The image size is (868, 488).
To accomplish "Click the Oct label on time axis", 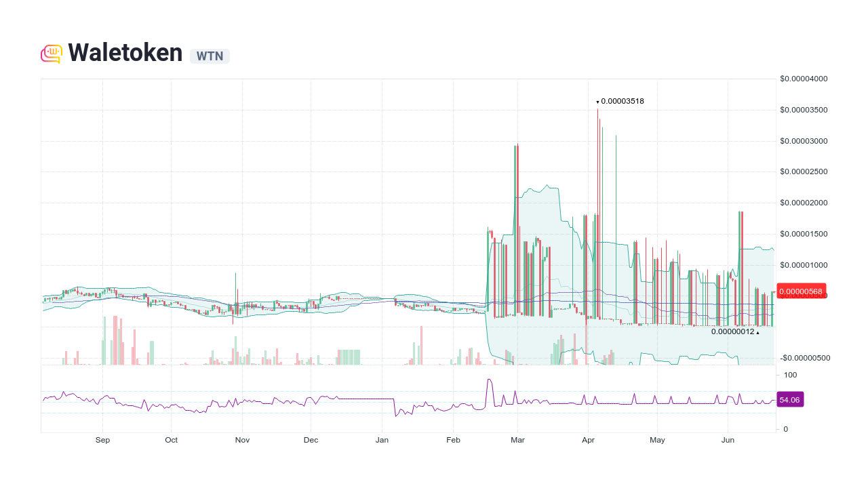I will point(171,440).
